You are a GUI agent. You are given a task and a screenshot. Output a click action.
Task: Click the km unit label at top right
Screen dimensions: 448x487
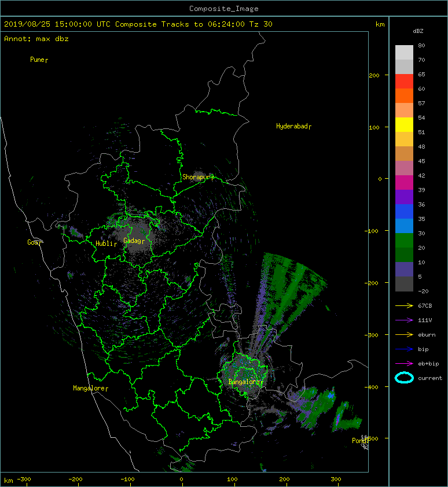pyautogui.click(x=380, y=24)
